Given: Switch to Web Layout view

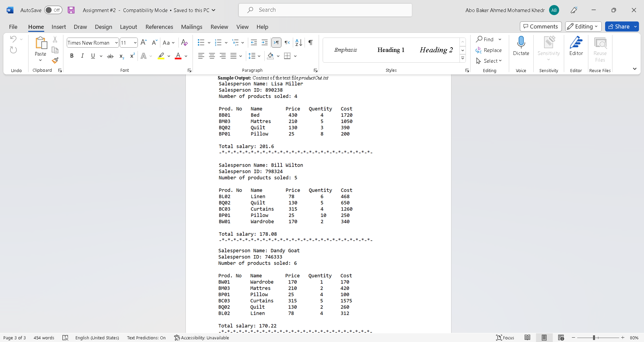Looking at the screenshot, I should (561, 338).
